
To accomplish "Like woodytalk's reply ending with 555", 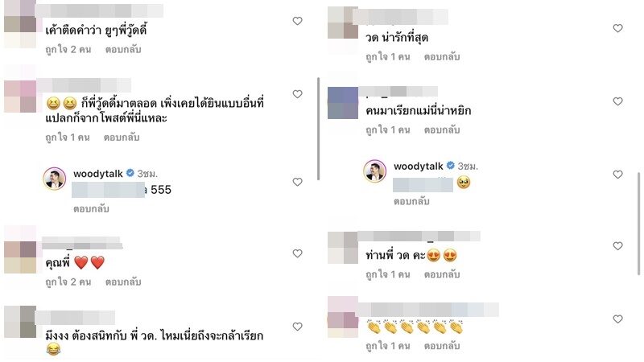I will pos(297,182).
